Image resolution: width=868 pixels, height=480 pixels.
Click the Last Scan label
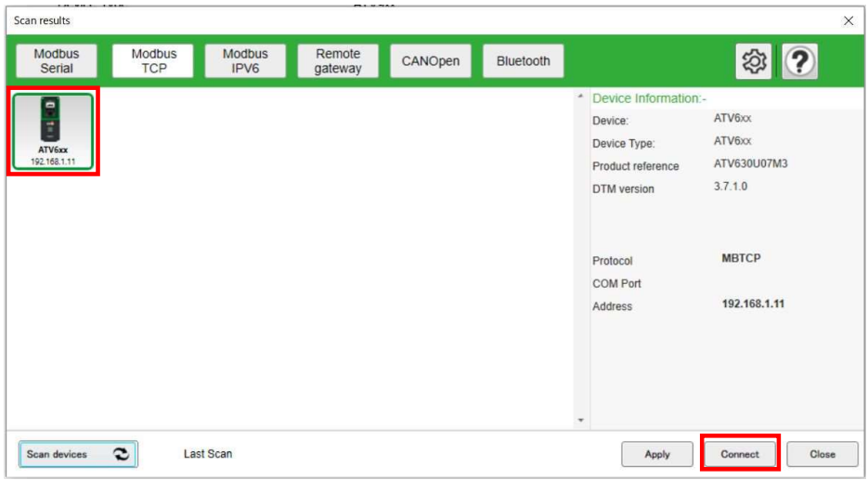(x=208, y=454)
